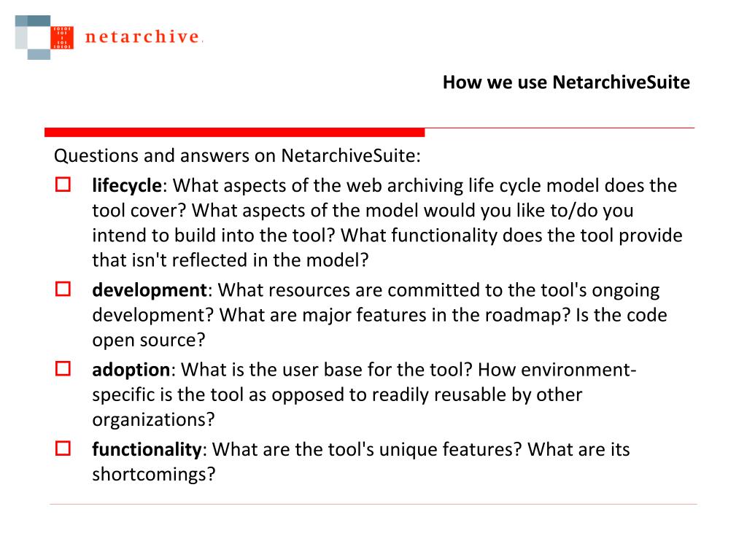Select the bold word 'functionality'
The image size is (747, 560).
click(x=147, y=449)
